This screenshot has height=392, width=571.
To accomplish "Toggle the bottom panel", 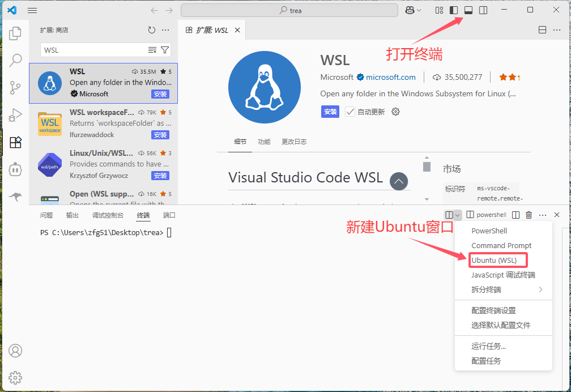I will pyautogui.click(x=468, y=10).
